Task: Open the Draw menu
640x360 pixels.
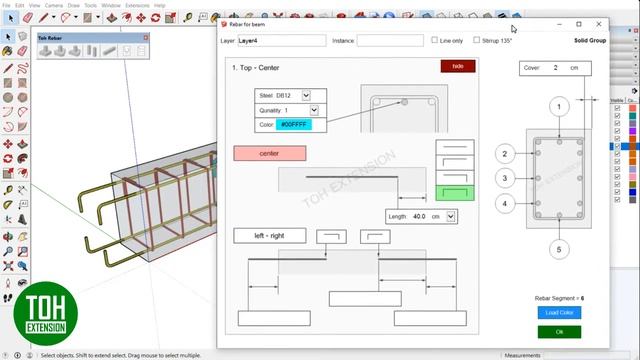Action: click(73, 5)
